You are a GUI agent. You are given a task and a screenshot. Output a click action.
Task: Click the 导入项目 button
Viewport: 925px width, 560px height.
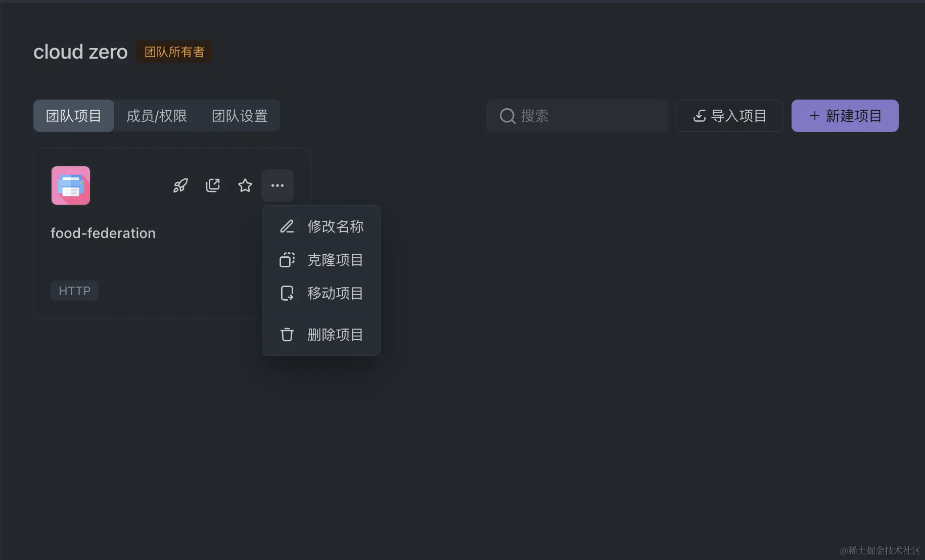(x=730, y=116)
